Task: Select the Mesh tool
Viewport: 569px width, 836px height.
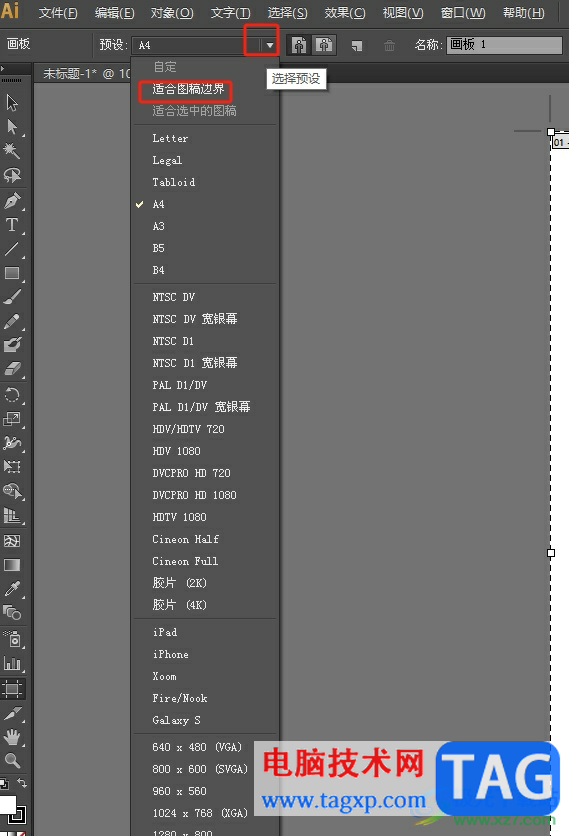Action: click(12, 541)
